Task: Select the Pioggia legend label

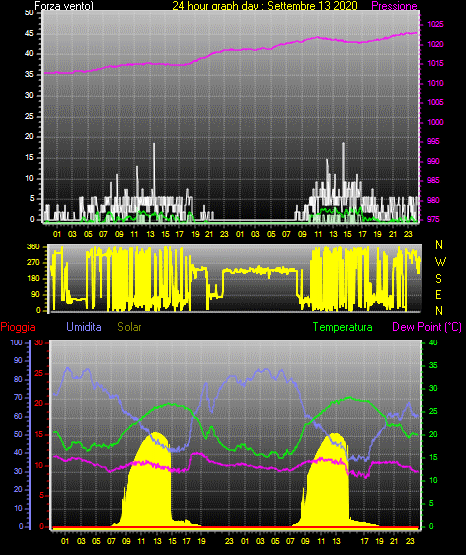Action: (x=18, y=327)
